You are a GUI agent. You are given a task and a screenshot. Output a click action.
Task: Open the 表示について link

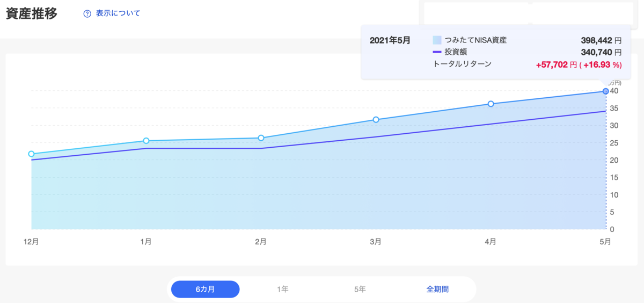[x=118, y=13]
